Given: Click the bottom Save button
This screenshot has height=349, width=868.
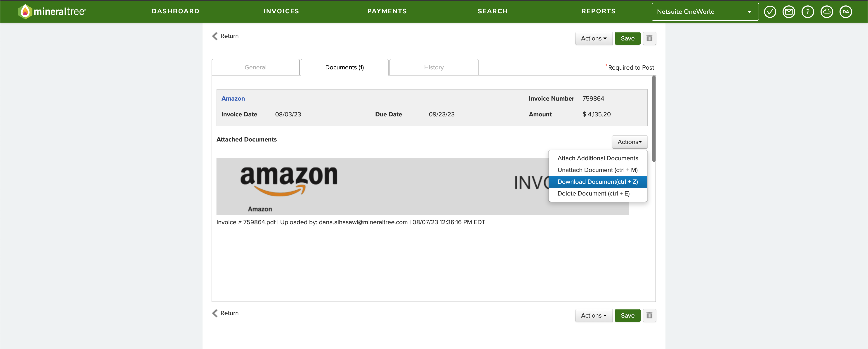Looking at the screenshot, I should (x=627, y=315).
